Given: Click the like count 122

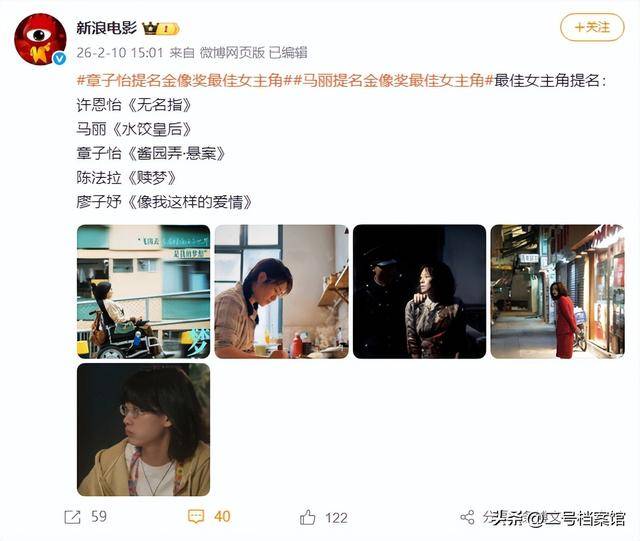Looking at the screenshot, I should [x=336, y=518].
